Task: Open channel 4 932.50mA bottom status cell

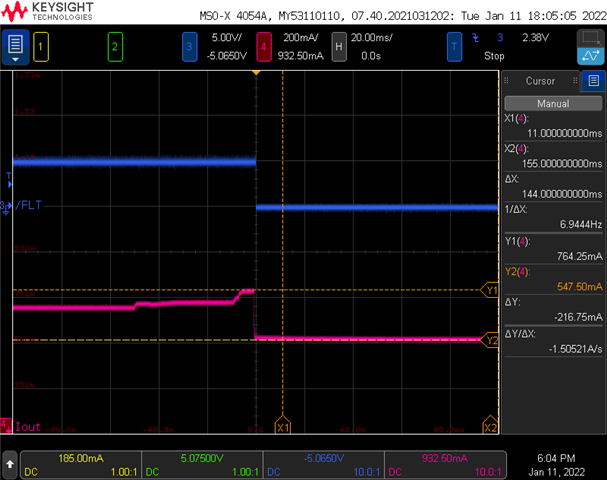Action: pyautogui.click(x=445, y=465)
